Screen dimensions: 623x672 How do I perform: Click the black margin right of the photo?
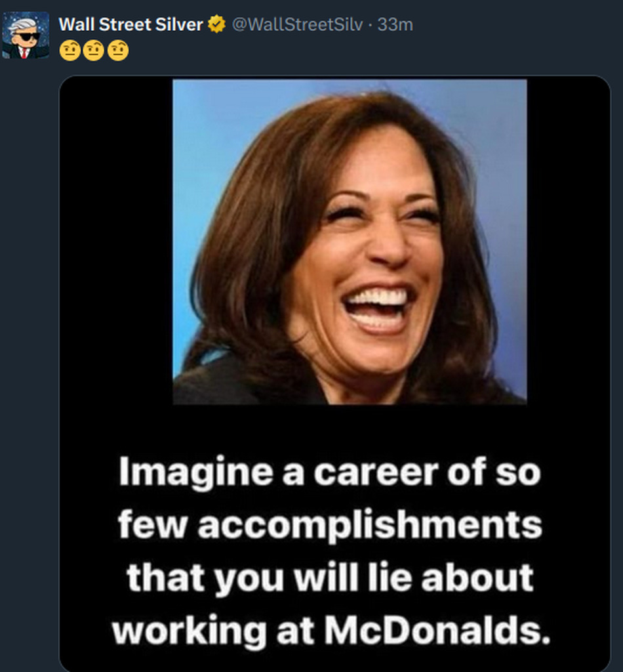point(568,241)
